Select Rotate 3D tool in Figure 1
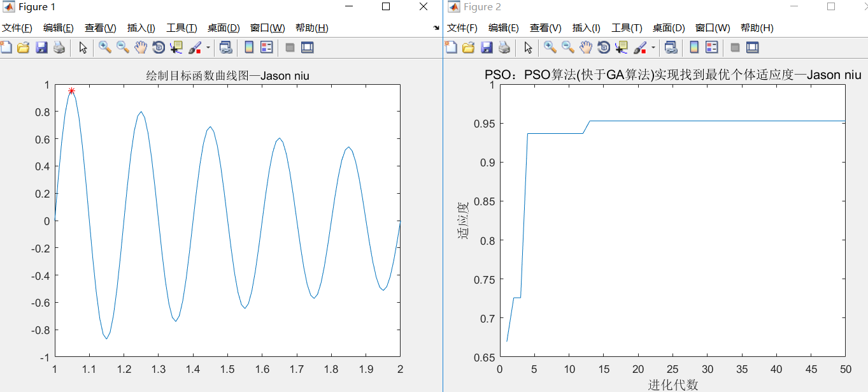Screen dimensions: 868x392 [159, 47]
